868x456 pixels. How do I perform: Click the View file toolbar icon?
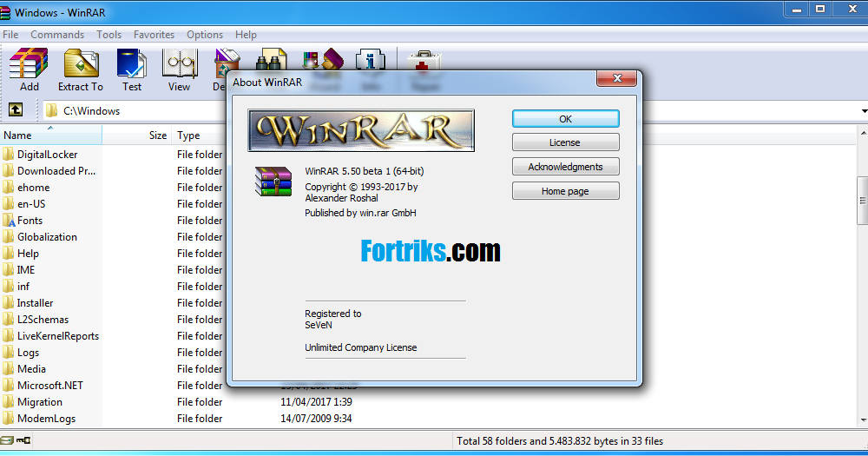pos(180,63)
